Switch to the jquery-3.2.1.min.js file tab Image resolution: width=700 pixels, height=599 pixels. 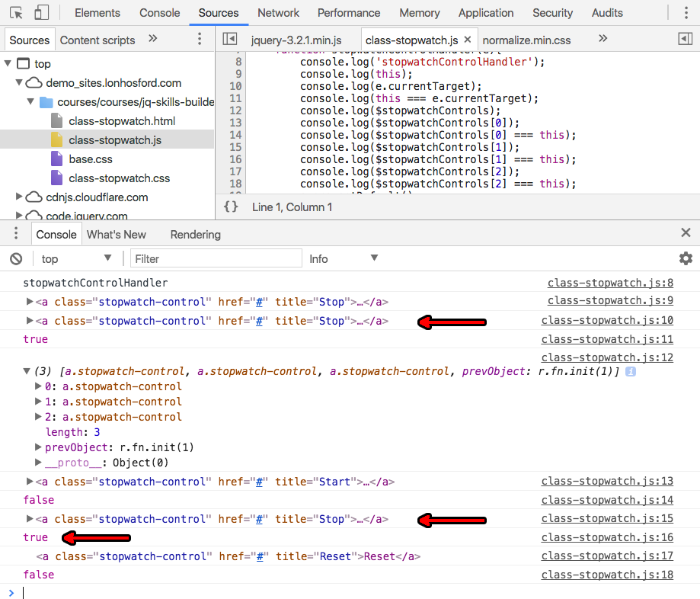[296, 40]
